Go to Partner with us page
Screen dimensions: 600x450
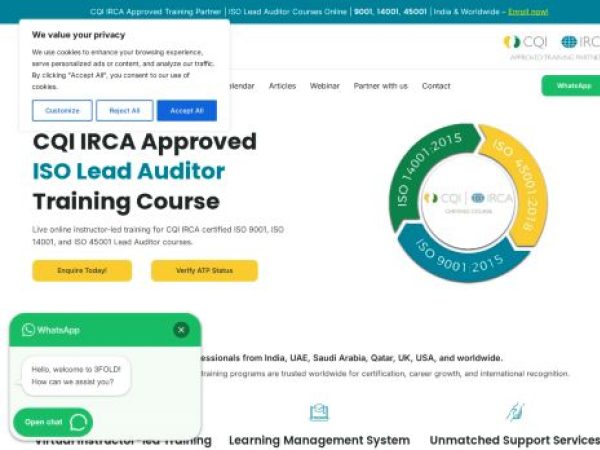point(381,86)
